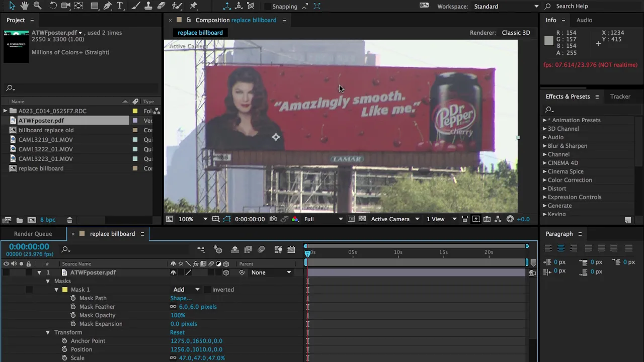Open Mask 1 mode Add dropdown

click(187, 290)
